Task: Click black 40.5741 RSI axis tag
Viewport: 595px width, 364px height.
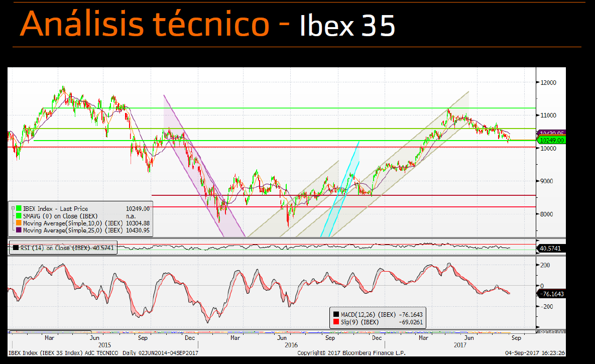Action: click(x=551, y=248)
